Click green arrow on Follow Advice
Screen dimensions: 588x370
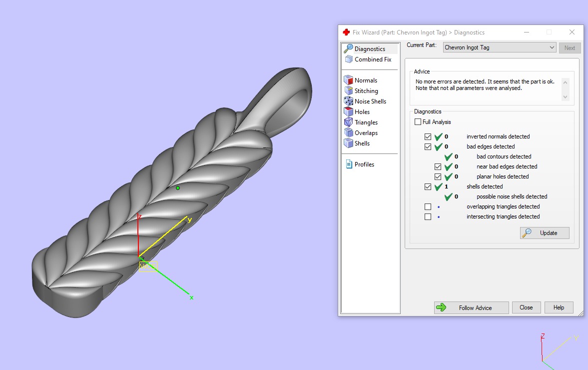click(442, 307)
